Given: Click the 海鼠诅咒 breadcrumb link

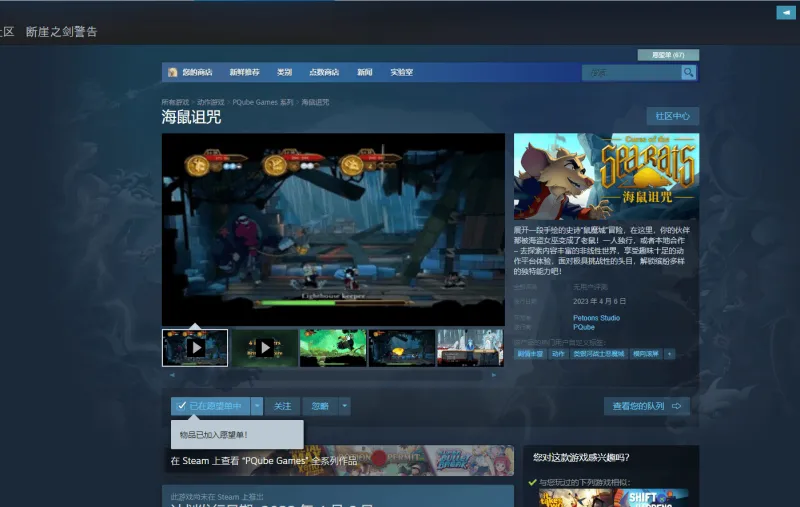Looking at the screenshot, I should pos(315,103).
